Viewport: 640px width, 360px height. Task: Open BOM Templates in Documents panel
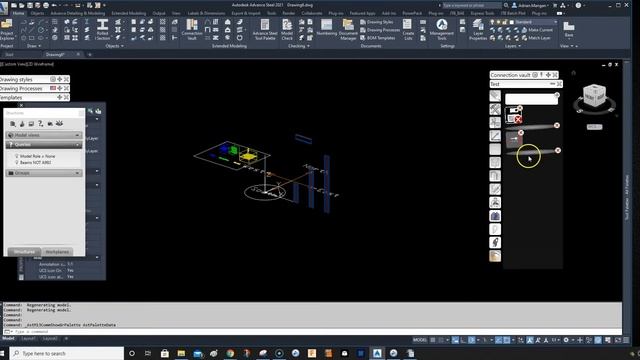pos(378,38)
